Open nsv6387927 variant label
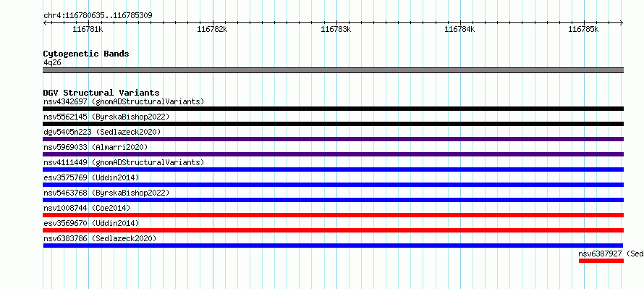The width and height of the screenshot is (644, 289). point(611,254)
